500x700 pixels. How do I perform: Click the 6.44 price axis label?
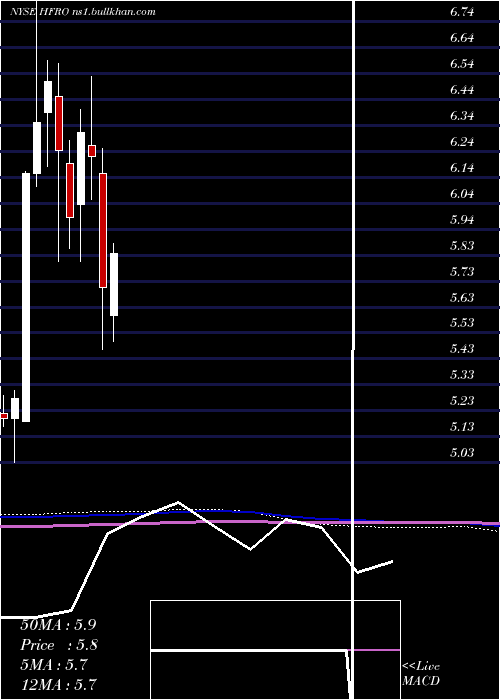tap(461, 90)
